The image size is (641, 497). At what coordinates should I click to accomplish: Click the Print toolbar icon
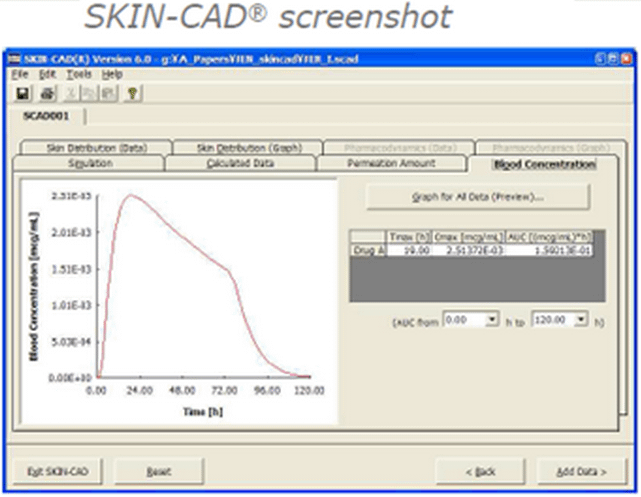point(47,94)
